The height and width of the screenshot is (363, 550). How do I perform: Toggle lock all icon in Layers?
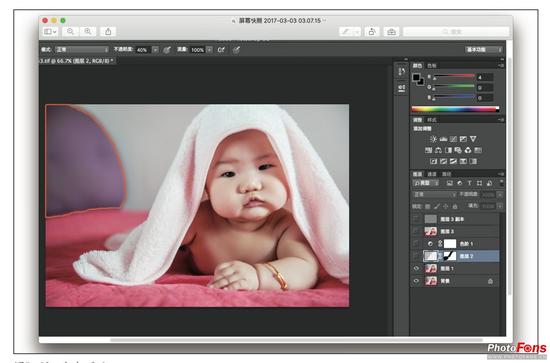click(x=455, y=206)
